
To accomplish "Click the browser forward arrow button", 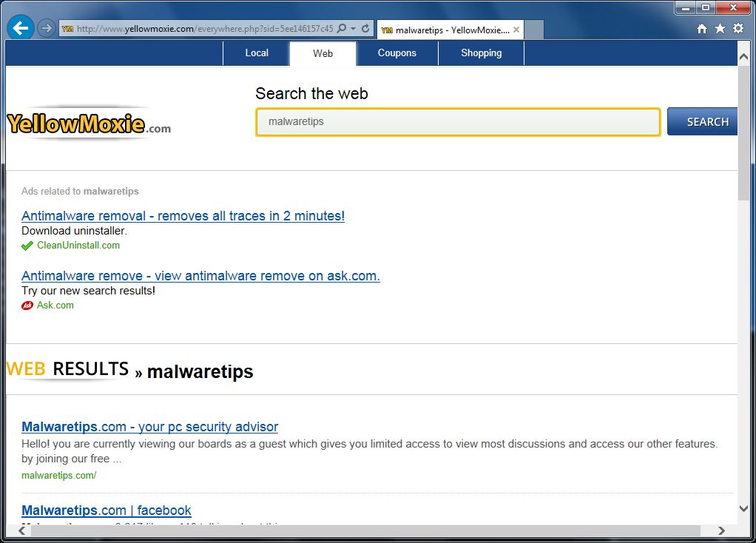I will tap(47, 28).
